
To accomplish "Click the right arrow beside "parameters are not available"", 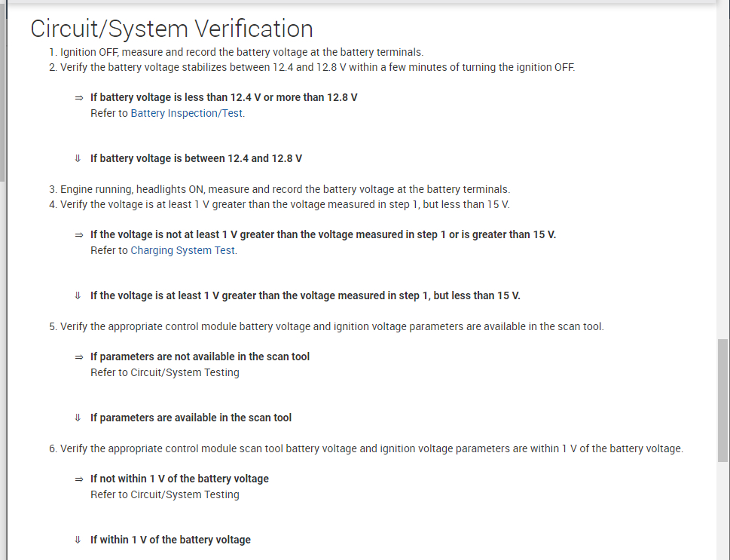I will coord(78,357).
